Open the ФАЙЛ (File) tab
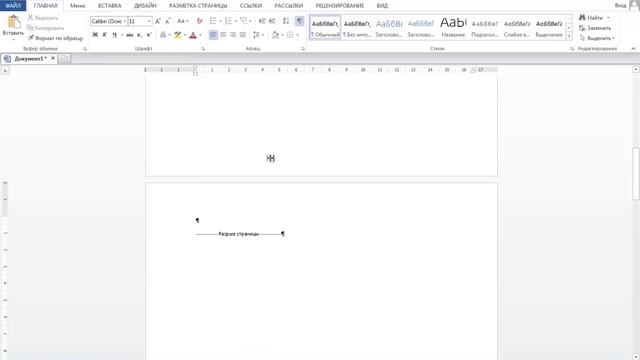 click(13, 6)
